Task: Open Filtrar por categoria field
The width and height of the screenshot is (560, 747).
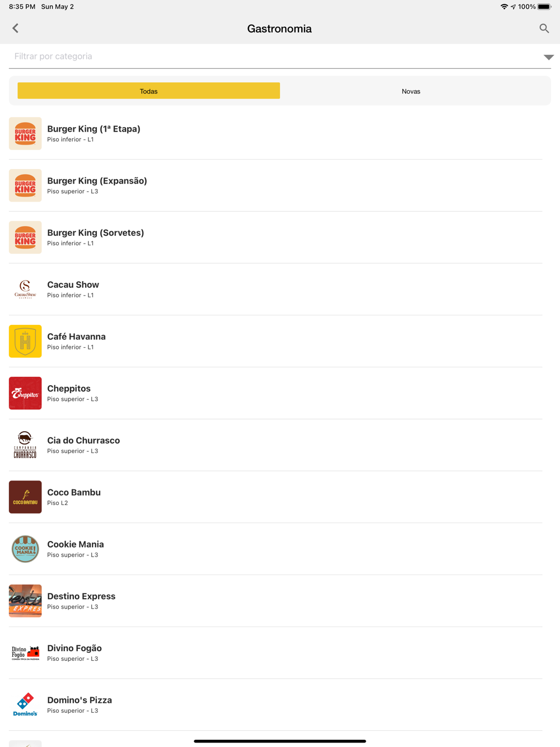Action: 280,57
